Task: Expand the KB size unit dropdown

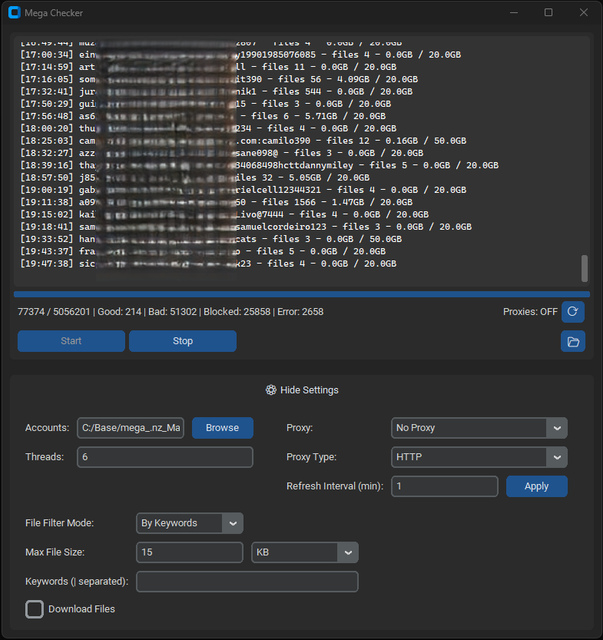Action: click(x=305, y=553)
